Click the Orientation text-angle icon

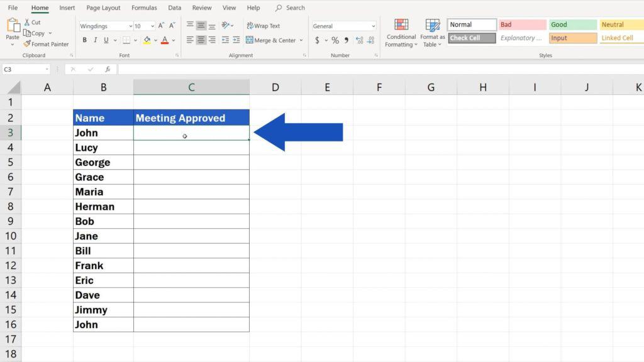coord(226,25)
